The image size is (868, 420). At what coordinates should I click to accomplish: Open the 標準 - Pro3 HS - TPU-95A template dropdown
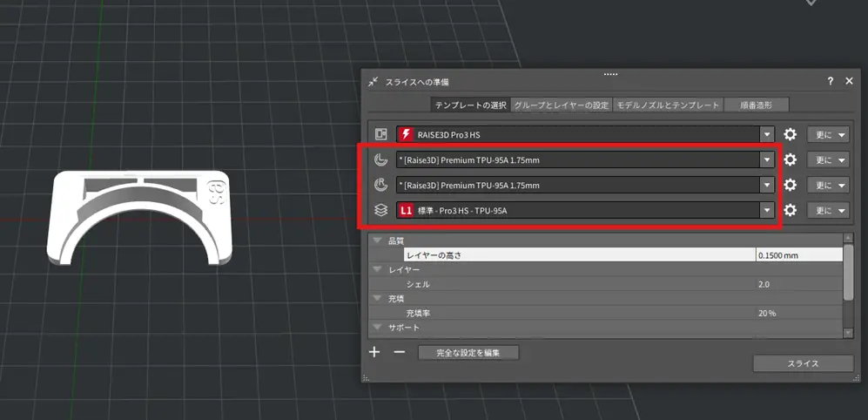coord(766,210)
